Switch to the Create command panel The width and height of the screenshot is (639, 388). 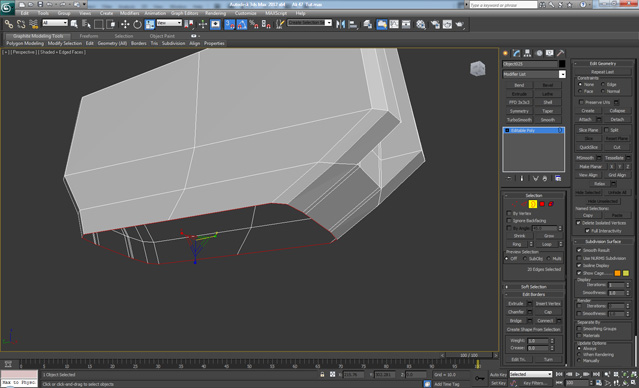[x=506, y=53]
